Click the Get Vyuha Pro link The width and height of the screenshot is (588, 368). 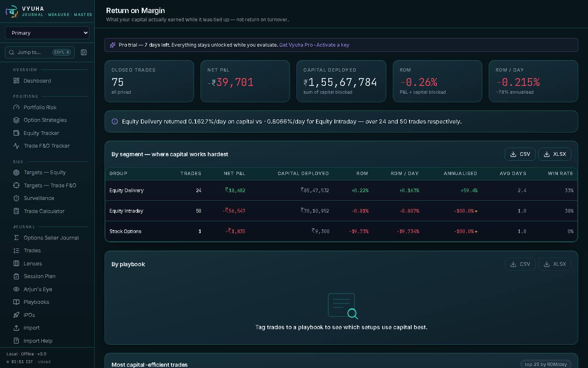(296, 45)
